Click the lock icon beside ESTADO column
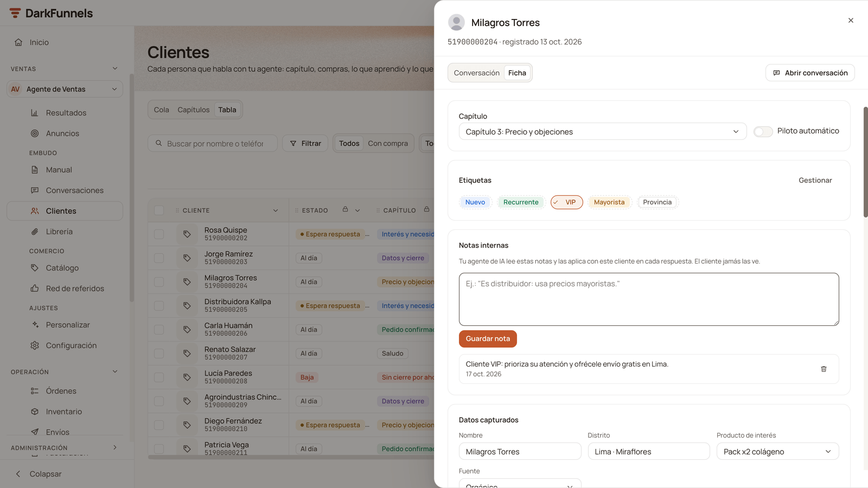This screenshot has width=868, height=488. pos(345,209)
